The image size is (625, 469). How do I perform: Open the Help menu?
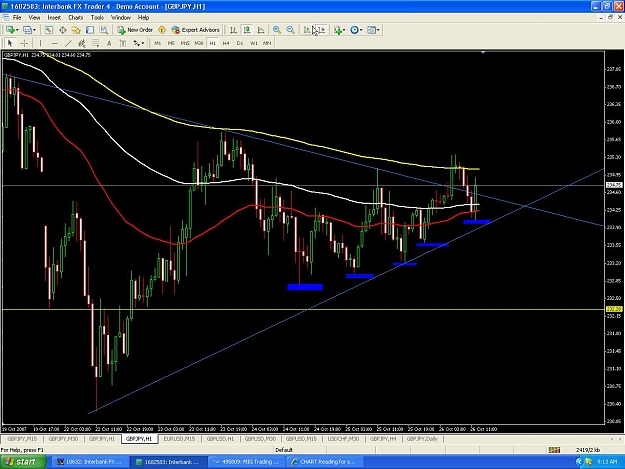click(x=143, y=18)
